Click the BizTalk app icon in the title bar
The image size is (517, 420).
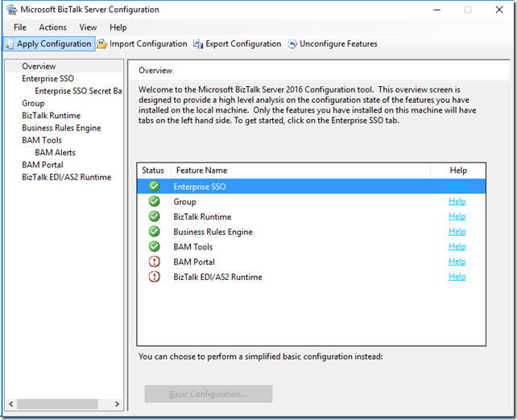[x=11, y=10]
